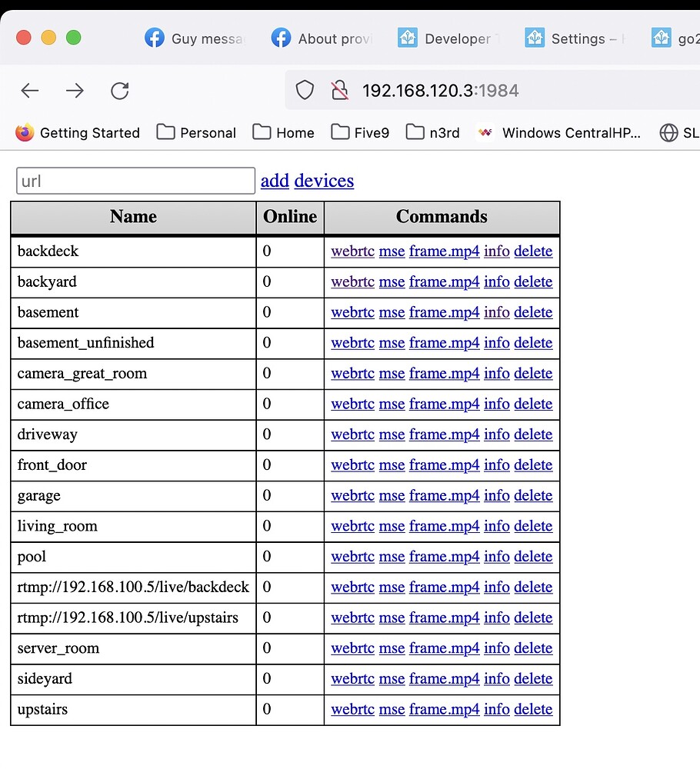
Task: Click the Firefox icon beside Getting Started
Action: 24,132
